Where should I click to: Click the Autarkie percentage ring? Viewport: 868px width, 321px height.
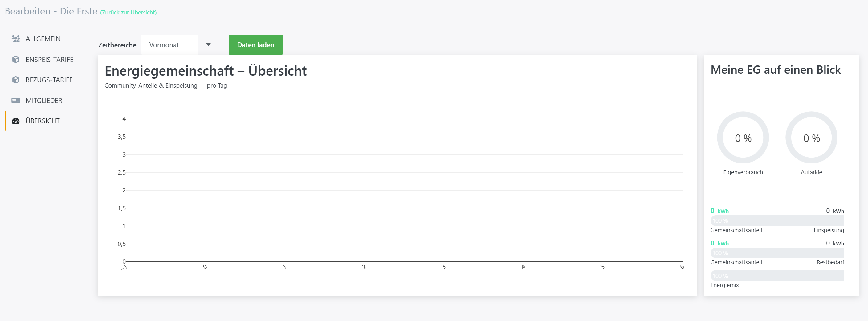pyautogui.click(x=811, y=138)
